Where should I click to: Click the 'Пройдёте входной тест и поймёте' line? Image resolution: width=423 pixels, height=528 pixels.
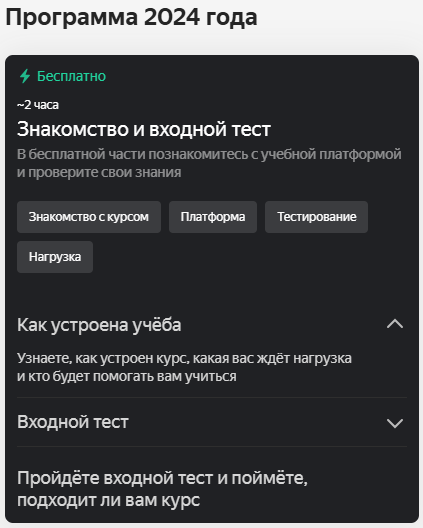(x=162, y=478)
